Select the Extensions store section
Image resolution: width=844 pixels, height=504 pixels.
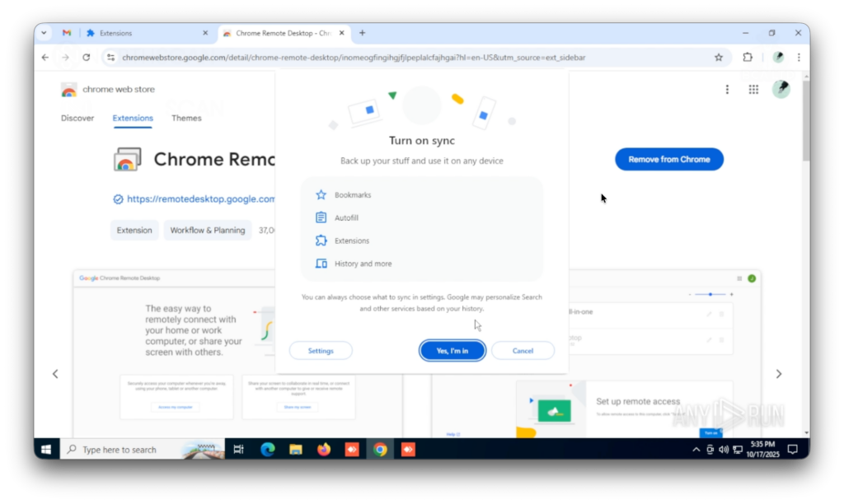pos(133,118)
